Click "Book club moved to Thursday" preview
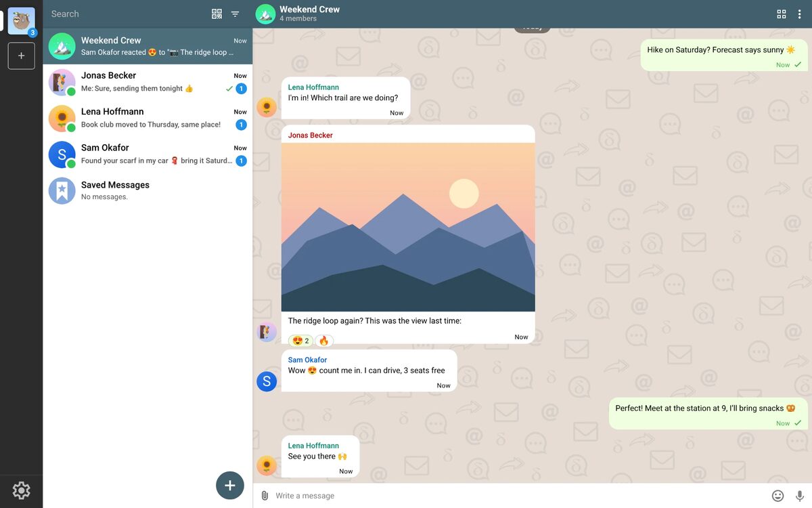 151,125
